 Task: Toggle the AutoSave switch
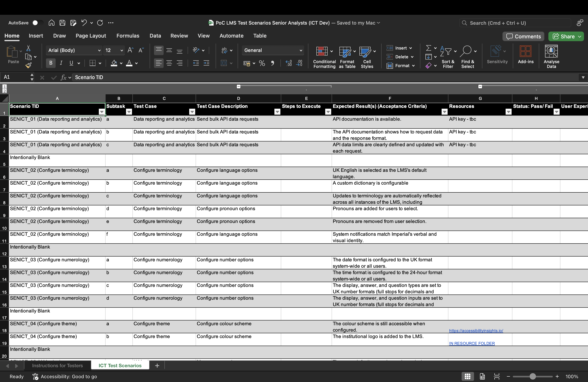click(x=37, y=23)
